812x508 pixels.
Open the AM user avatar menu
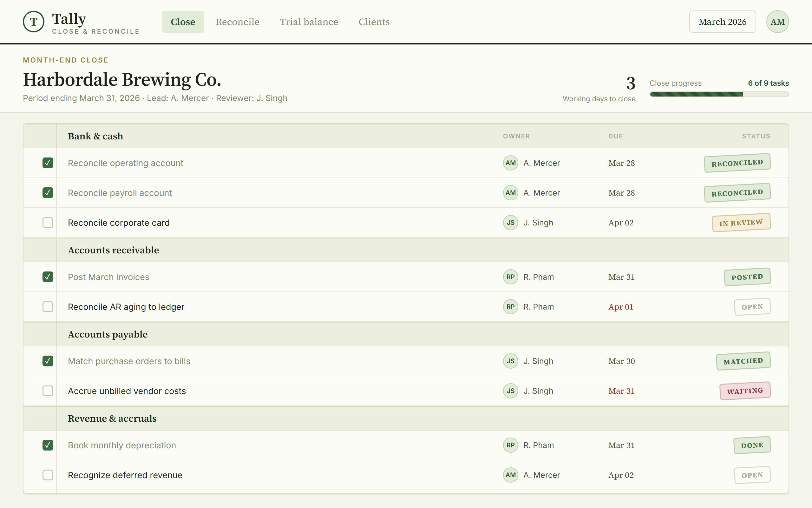777,22
